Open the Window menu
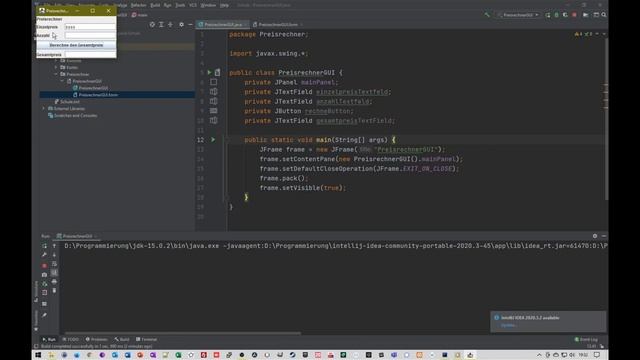 pos(208,5)
